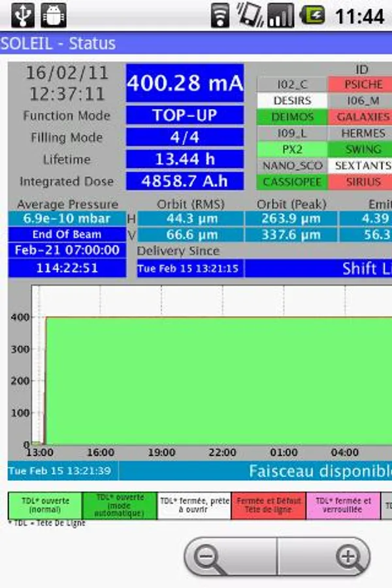The height and width of the screenshot is (588, 392).
Task: Select the DEIMOS beamline cell
Action: [x=292, y=117]
